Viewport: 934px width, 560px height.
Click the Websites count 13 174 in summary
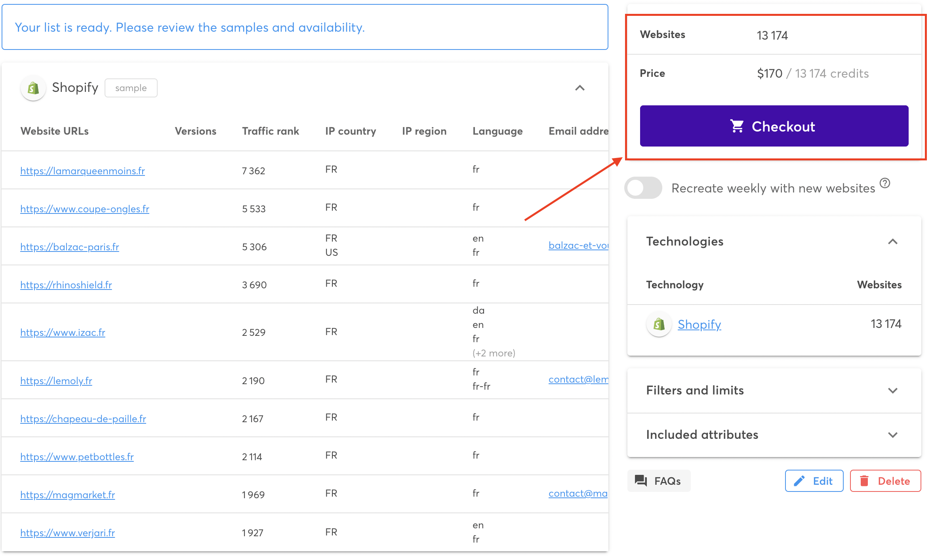click(x=772, y=36)
